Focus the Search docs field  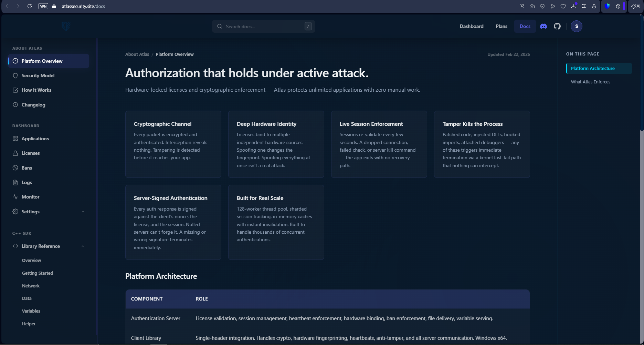point(264,26)
